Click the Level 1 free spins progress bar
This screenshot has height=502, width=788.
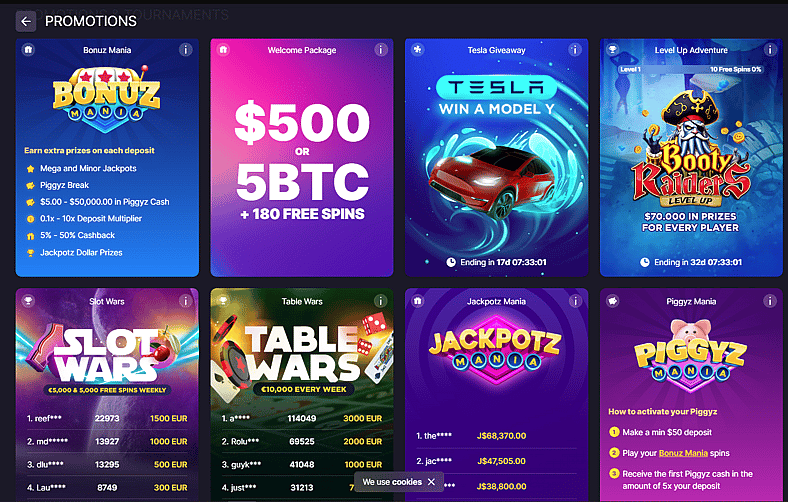click(x=691, y=69)
